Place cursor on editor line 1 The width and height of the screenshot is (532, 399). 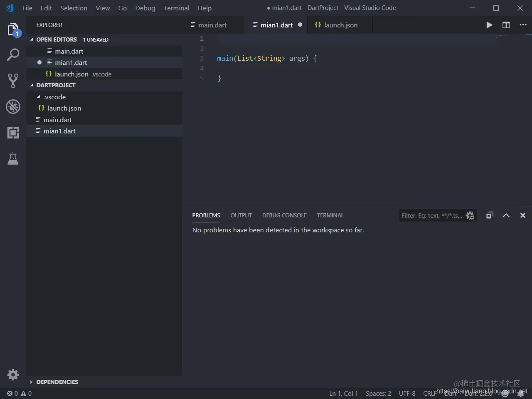point(357,38)
